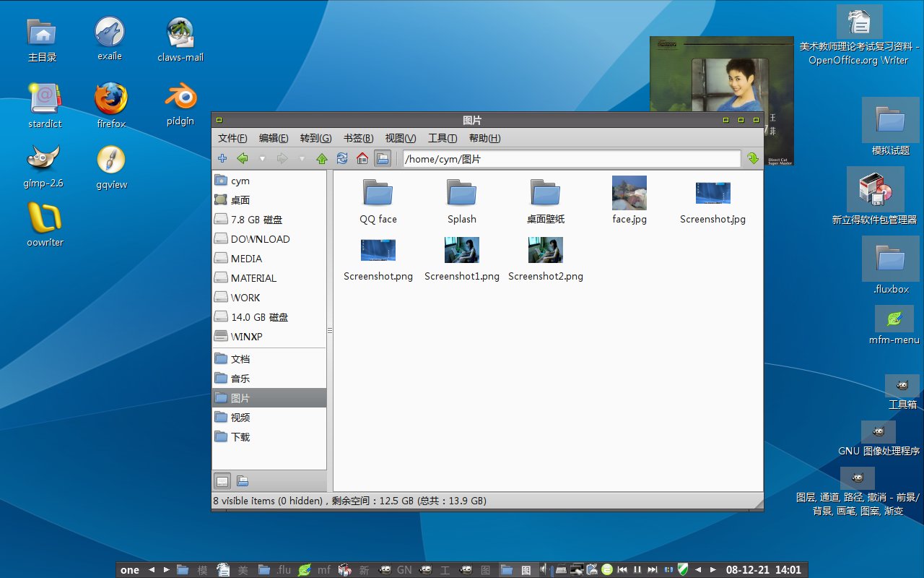Click the grey forward arrow in toolbar
The image size is (924, 578).
pyautogui.click(x=282, y=158)
